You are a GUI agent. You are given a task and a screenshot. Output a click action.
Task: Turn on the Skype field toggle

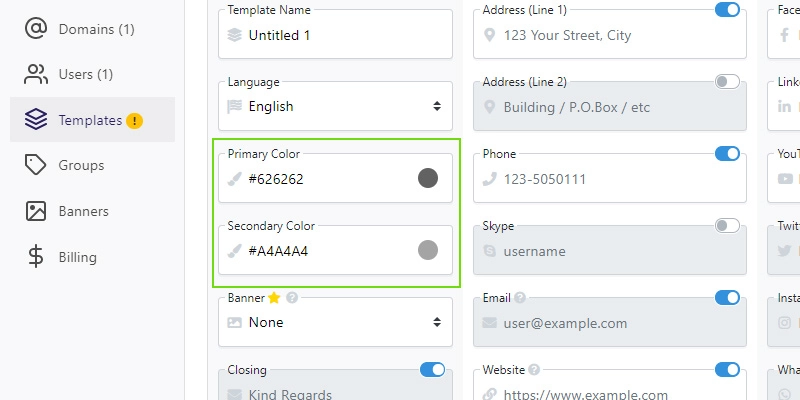[x=727, y=226]
